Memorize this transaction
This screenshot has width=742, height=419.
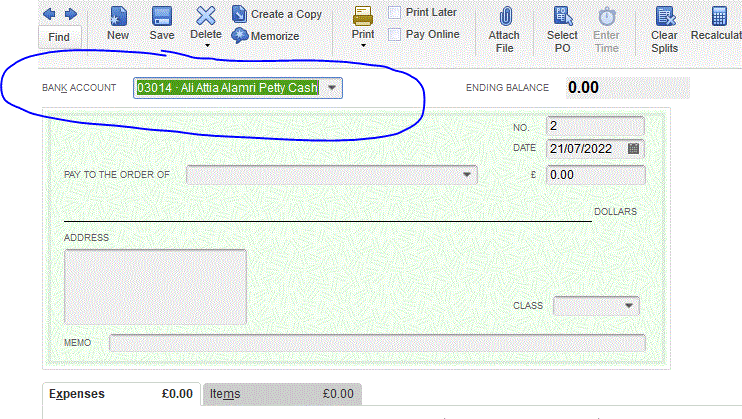click(x=265, y=36)
